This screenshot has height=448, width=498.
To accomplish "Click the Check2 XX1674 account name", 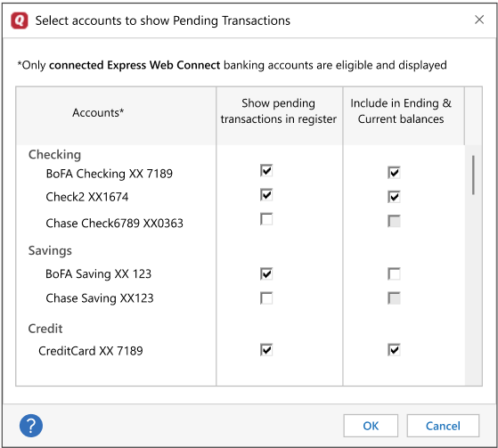I will pyautogui.click(x=87, y=197).
